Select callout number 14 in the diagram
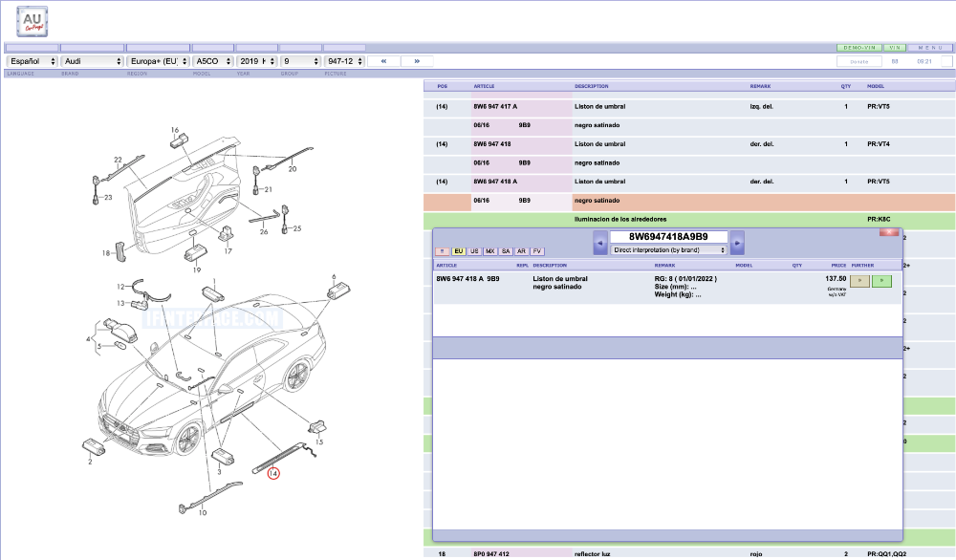Image resolution: width=956 pixels, height=560 pixels. click(273, 473)
